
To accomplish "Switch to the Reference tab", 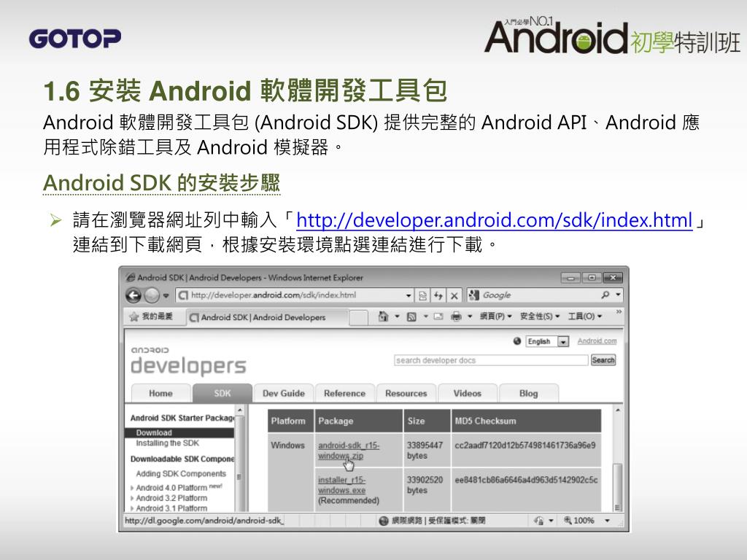I will (x=344, y=393).
